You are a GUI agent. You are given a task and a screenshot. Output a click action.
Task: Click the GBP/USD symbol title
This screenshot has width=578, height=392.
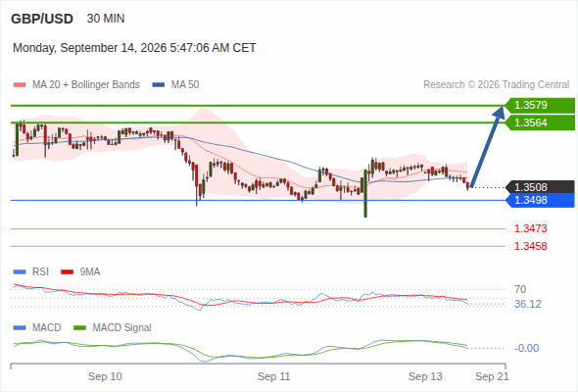(x=42, y=19)
